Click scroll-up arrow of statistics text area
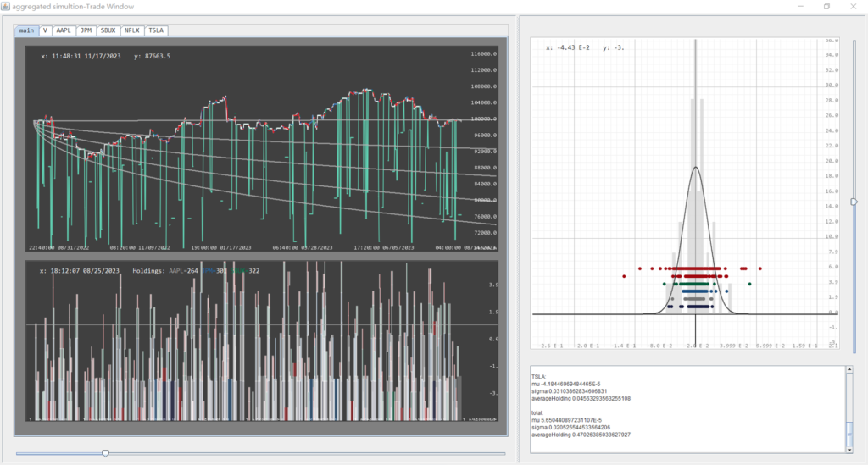Viewport: 868px width, 465px height. [x=849, y=369]
